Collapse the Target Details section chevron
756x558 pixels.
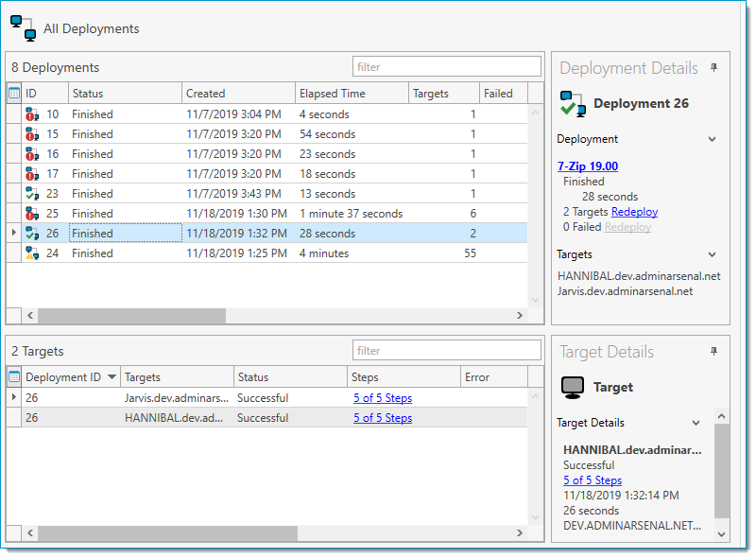[696, 423]
